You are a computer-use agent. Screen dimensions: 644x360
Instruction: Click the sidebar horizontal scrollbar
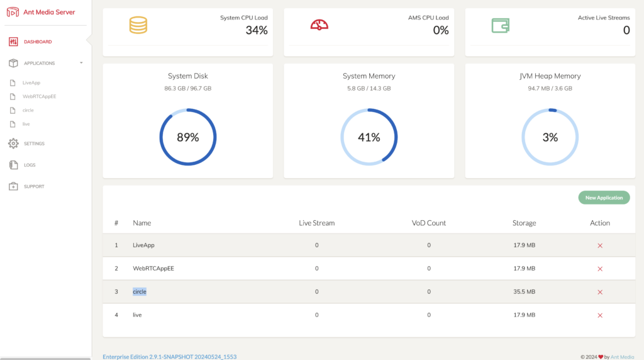(45, 359)
